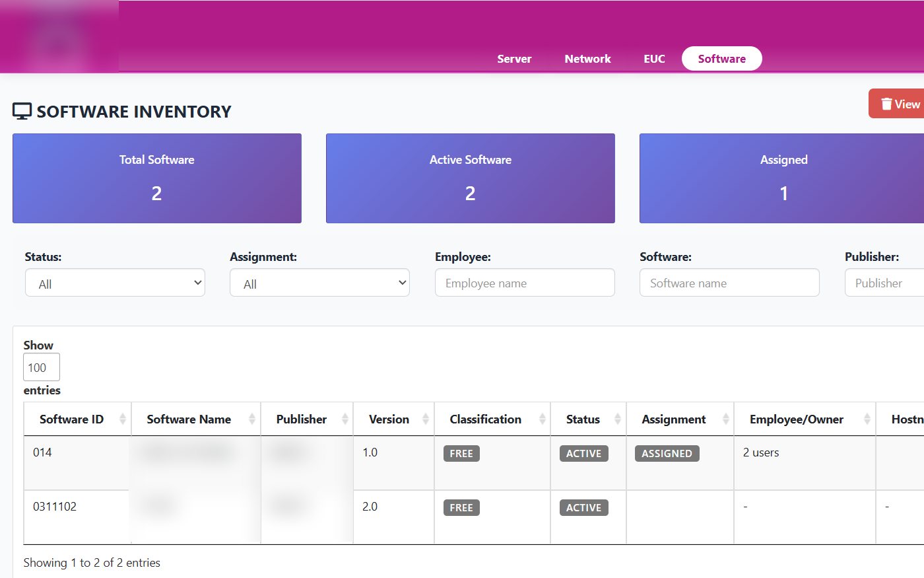Click FREE badge in row 014

tap(461, 454)
